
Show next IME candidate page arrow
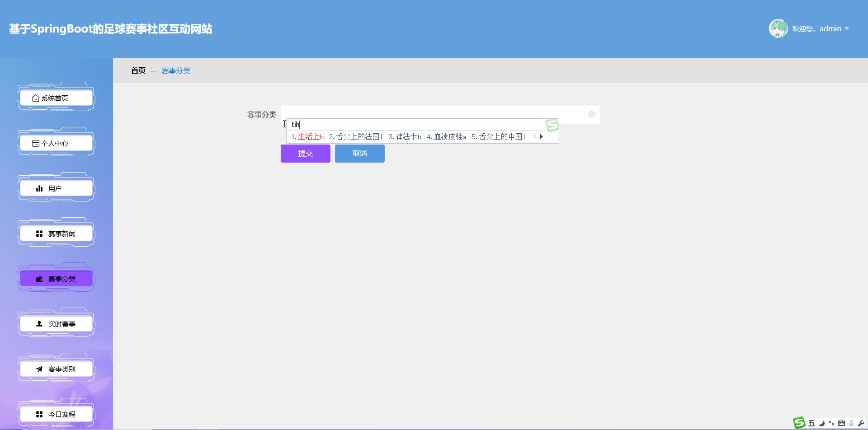(x=542, y=136)
